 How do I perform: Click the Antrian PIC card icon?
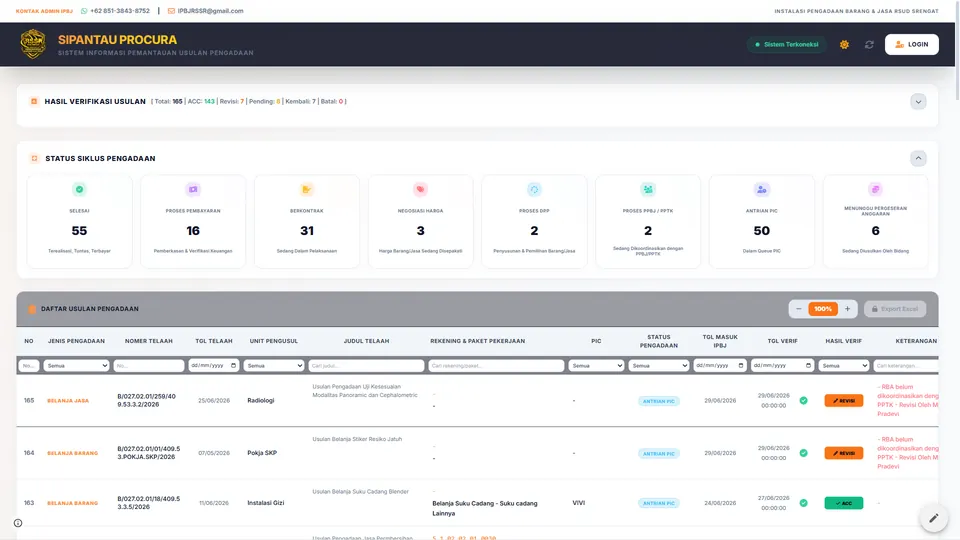762,189
